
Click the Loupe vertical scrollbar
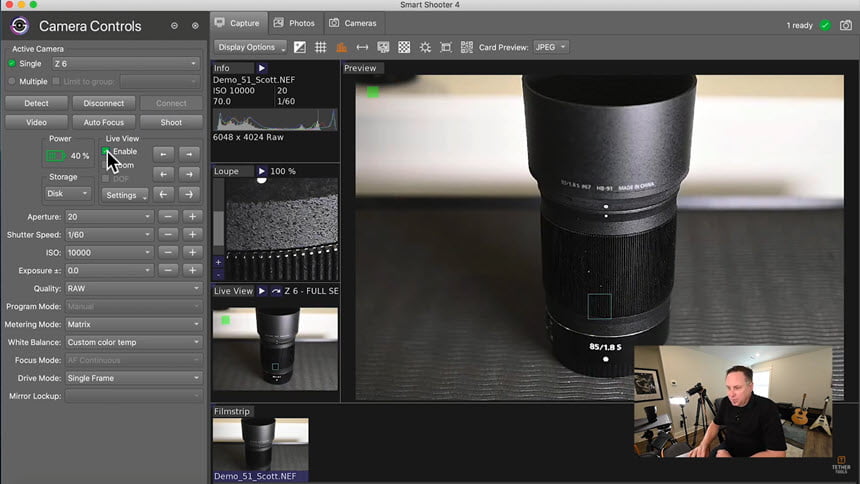(218, 217)
